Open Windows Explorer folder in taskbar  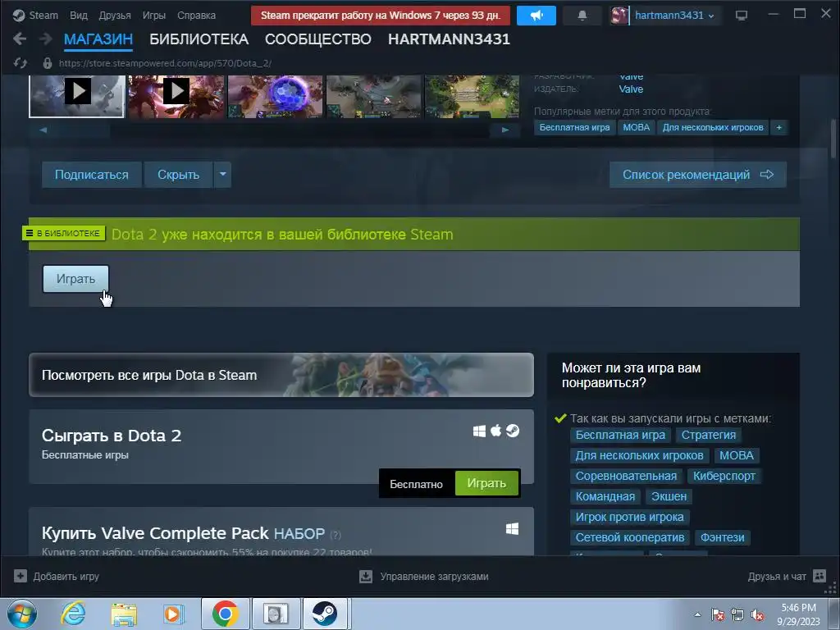pyautogui.click(x=124, y=614)
